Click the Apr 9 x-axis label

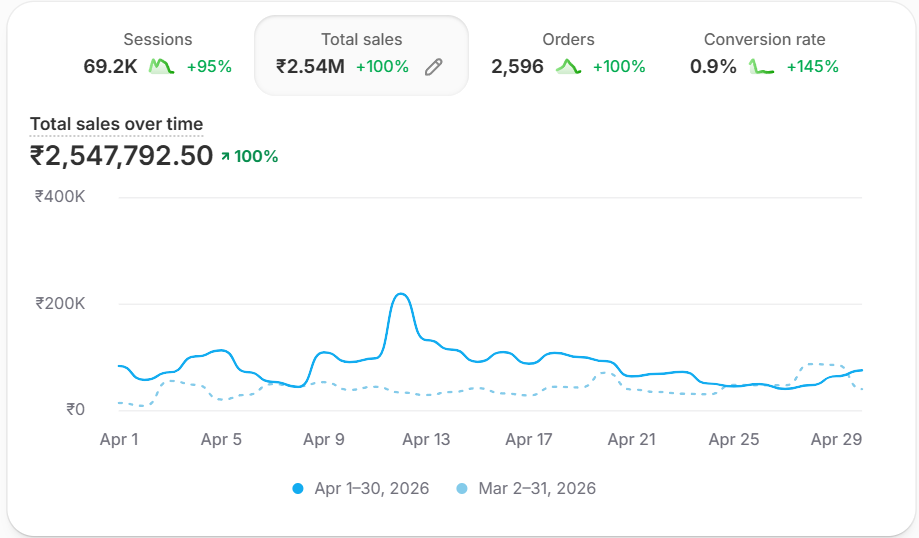(x=324, y=440)
